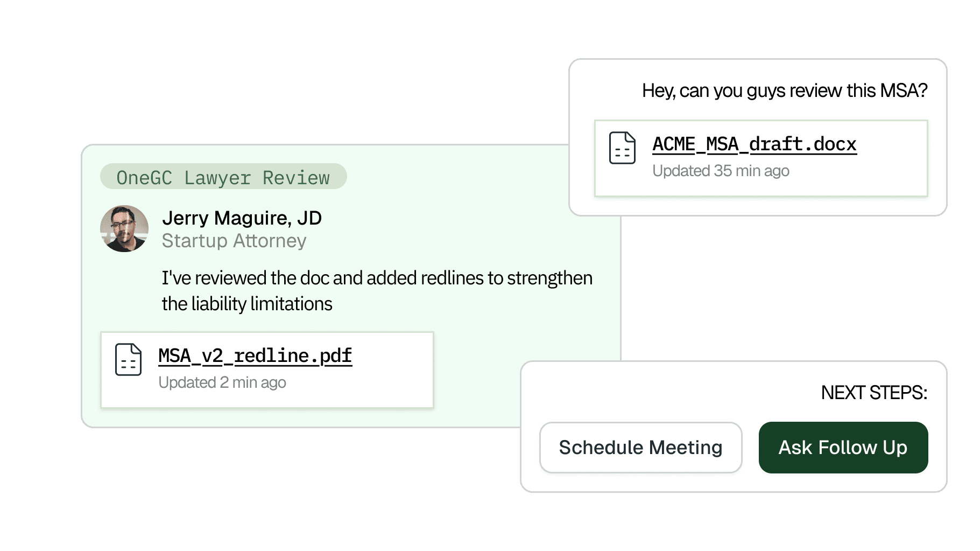
Task: Click the document icon beside ACME_MSA_draft.docx
Action: pyautogui.click(x=622, y=148)
